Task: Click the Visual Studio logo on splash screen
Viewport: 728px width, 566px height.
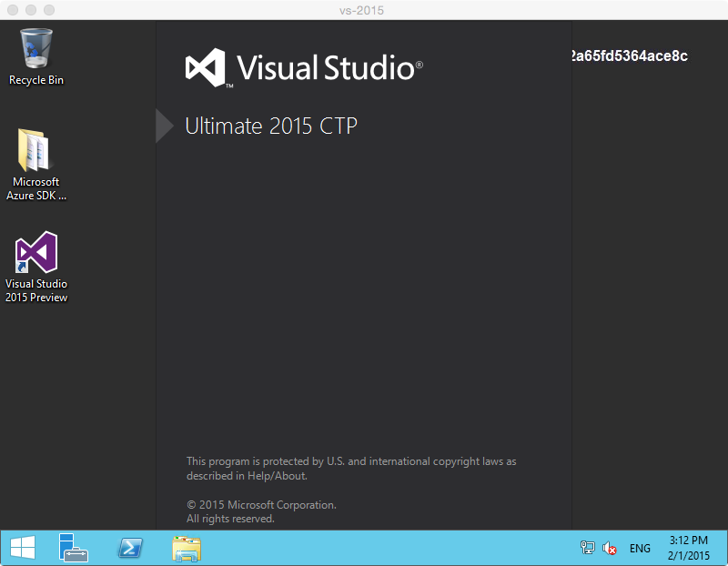Action: click(304, 67)
